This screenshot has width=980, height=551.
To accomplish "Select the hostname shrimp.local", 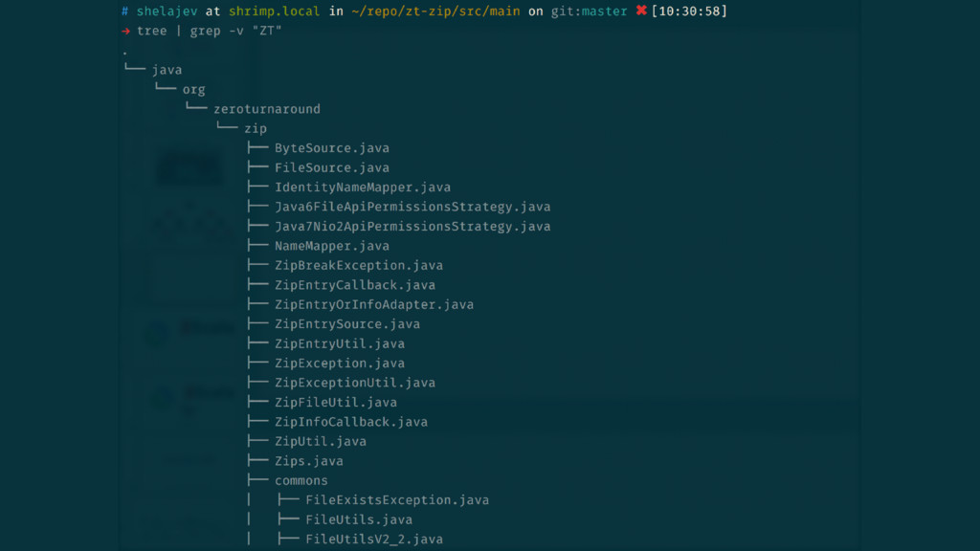I will click(x=274, y=11).
